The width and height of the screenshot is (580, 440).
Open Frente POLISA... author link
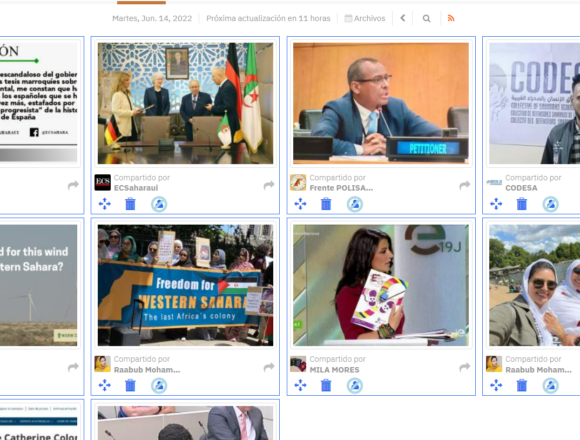(x=341, y=188)
